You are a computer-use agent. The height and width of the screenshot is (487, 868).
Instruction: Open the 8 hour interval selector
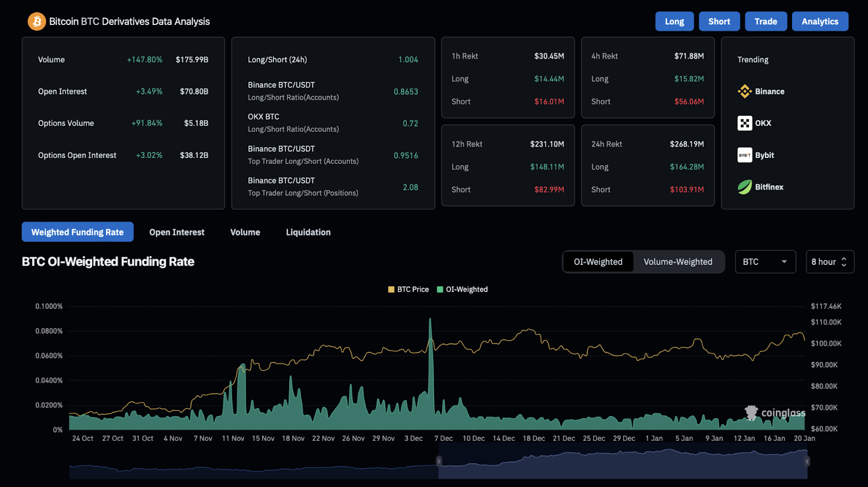(x=829, y=262)
